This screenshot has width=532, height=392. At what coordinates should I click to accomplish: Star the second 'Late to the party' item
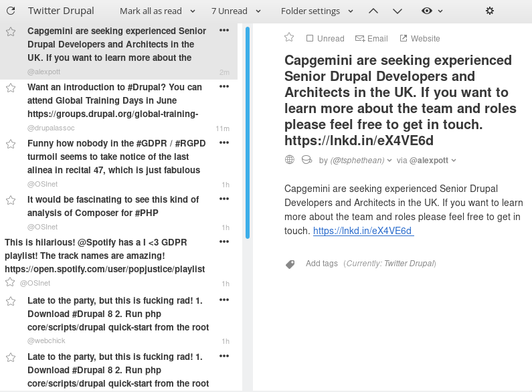(11, 357)
